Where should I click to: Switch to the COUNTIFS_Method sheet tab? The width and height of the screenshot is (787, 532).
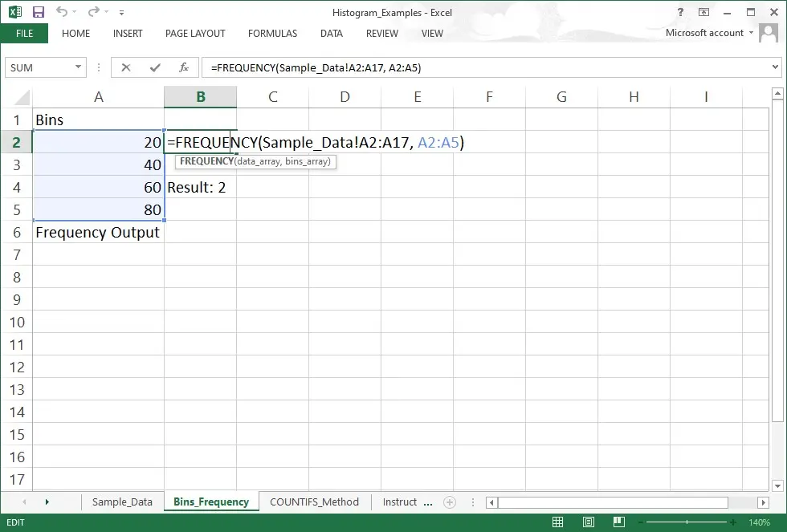314,502
